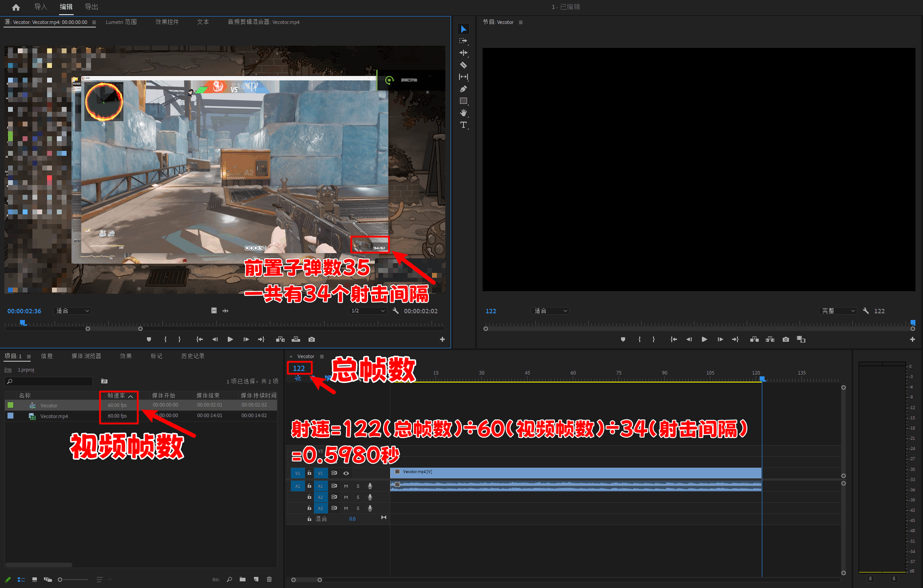Open program monitor settings wrench
Viewport: 923px width, 588px height.
[x=866, y=311]
